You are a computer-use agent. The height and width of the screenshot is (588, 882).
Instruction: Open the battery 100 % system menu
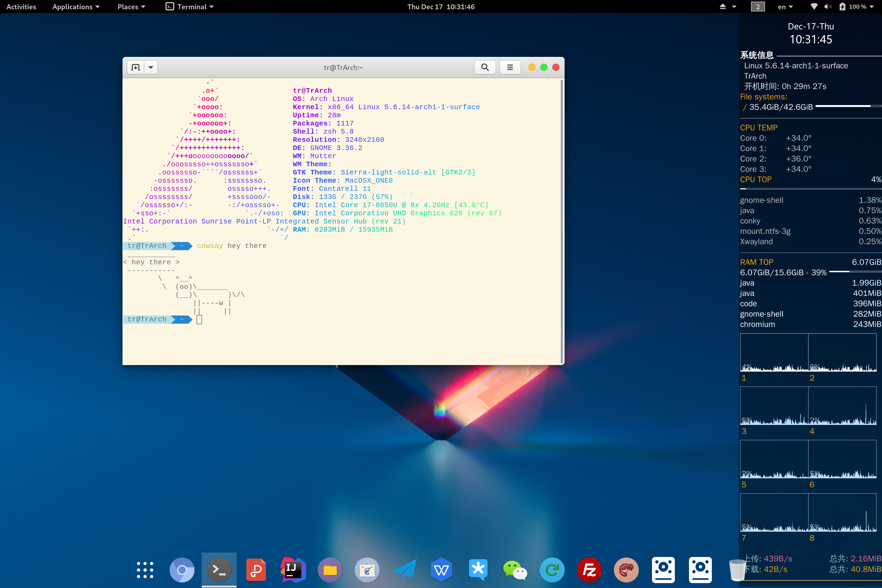click(856, 7)
